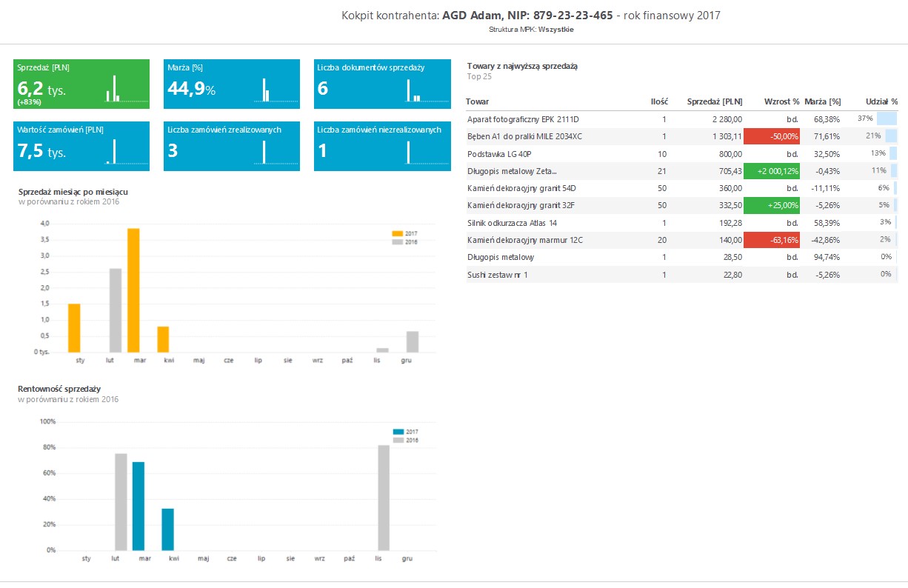
Task: Select the orange January bar in monthly sales chart
Action: (74, 328)
